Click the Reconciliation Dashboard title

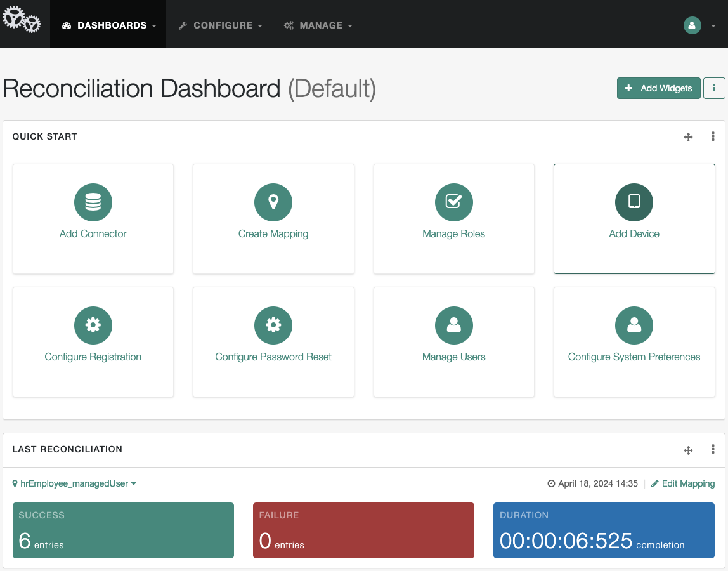[189, 88]
